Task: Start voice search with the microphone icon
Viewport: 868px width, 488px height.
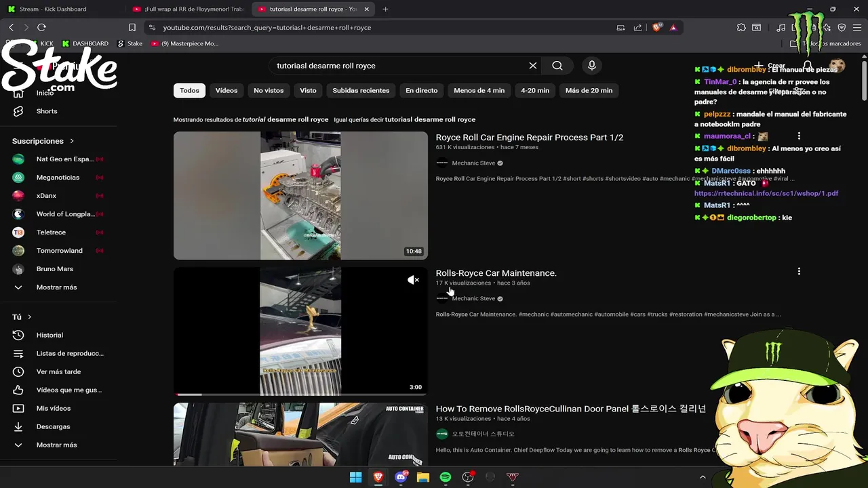Action: click(592, 66)
